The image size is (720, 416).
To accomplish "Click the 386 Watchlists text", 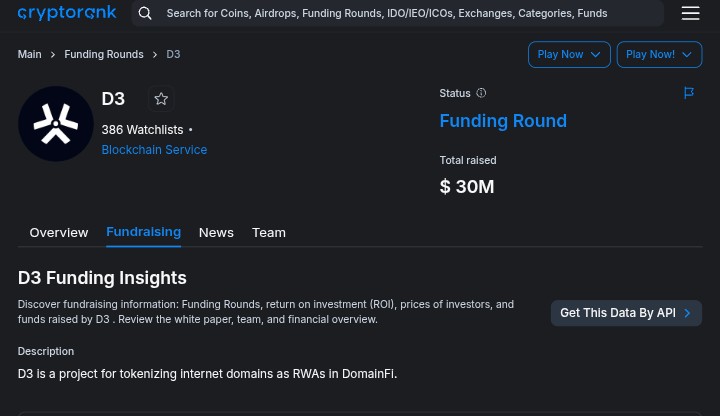I will 142,130.
